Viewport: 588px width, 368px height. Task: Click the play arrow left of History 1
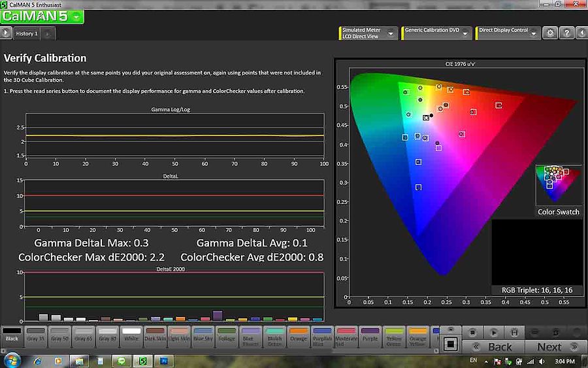click(6, 33)
